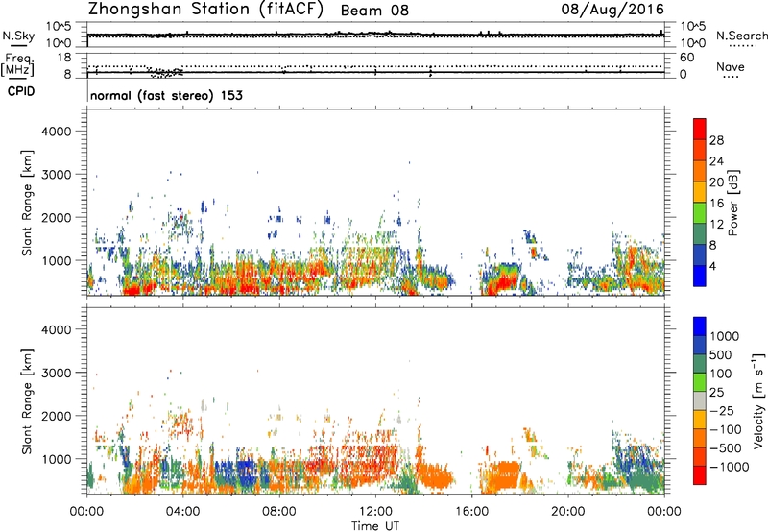
Task: Select the "CPID" row label
Action: [21, 91]
